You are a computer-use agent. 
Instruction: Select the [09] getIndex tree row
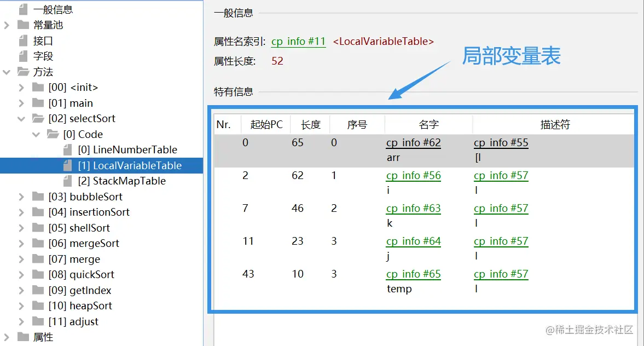pyautogui.click(x=101, y=291)
